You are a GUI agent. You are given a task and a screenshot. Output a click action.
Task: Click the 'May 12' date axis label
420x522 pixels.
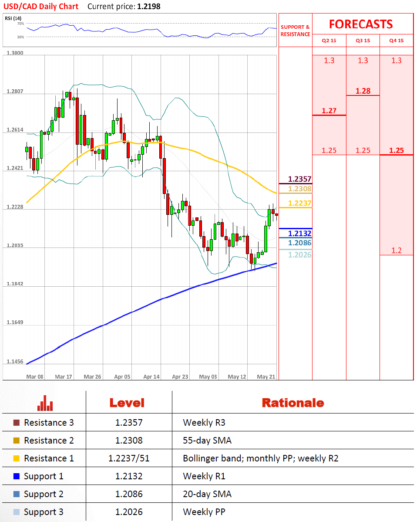237,376
